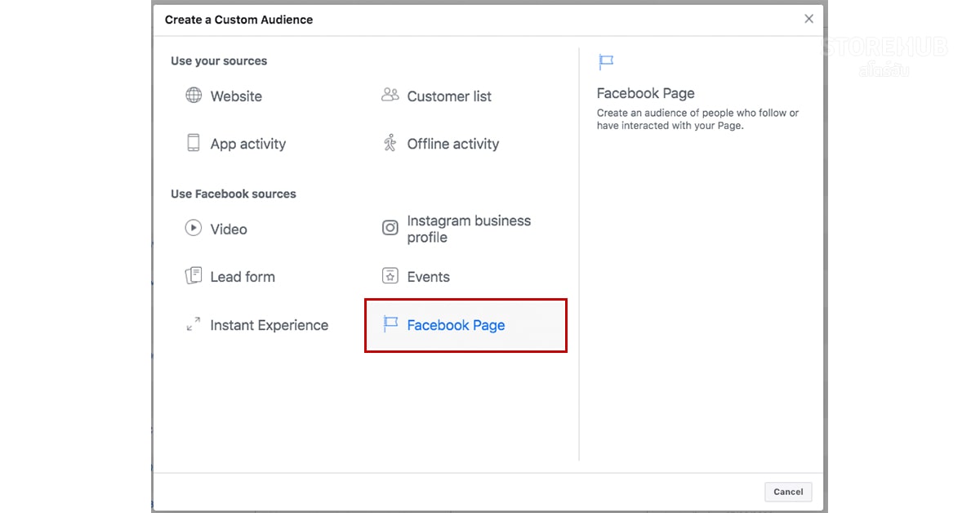Click the Offline activity walking person icon
The height and width of the screenshot is (513, 980).
click(x=390, y=143)
